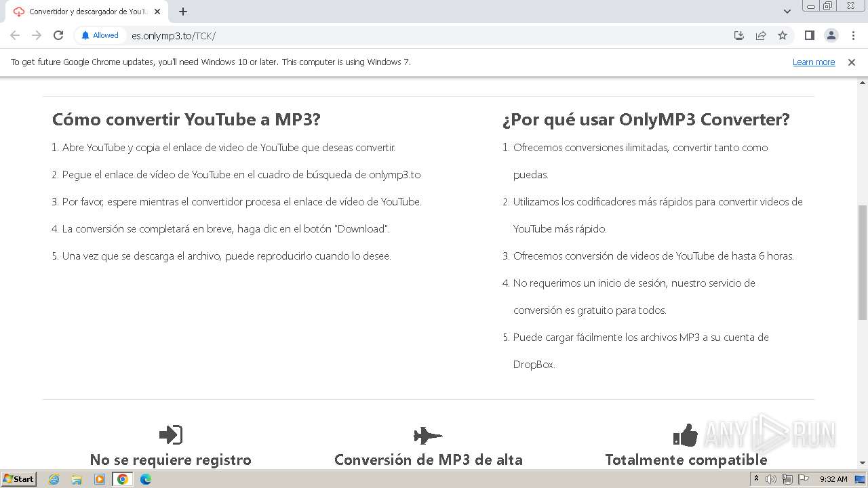This screenshot has width=868, height=488.
Task: Open Microsoft Edge from the taskbar
Action: [146, 479]
